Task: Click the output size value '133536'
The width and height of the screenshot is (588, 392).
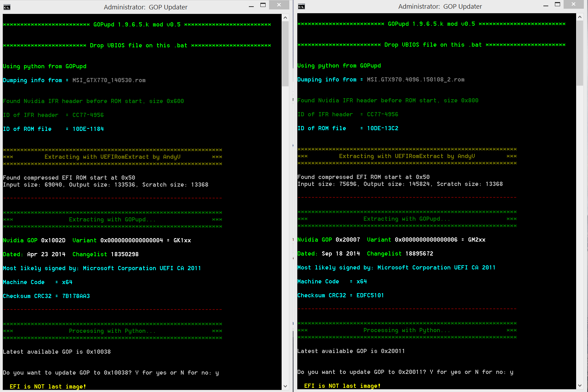Action: 125,185
